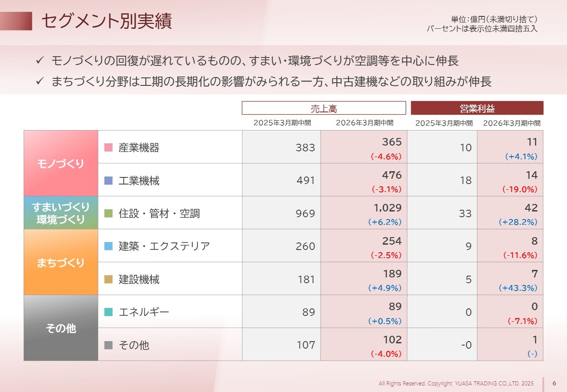Select the 売上高 header box
Screen dimensions: 567x392
(x=324, y=108)
